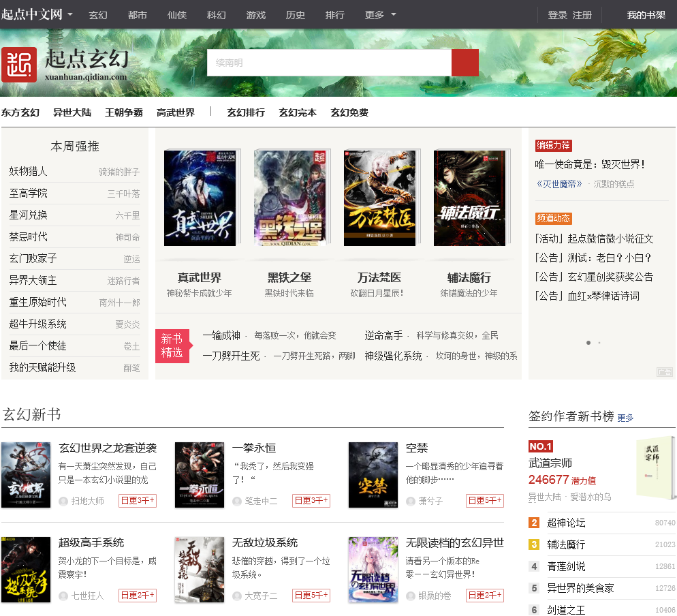Open the 神级强化系统 link

click(394, 356)
